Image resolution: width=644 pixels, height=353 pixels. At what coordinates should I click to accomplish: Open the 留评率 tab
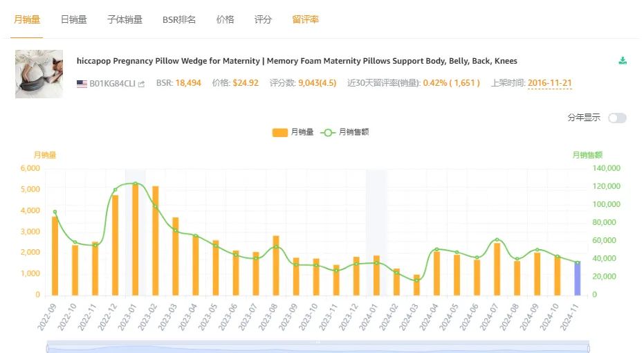(x=305, y=19)
